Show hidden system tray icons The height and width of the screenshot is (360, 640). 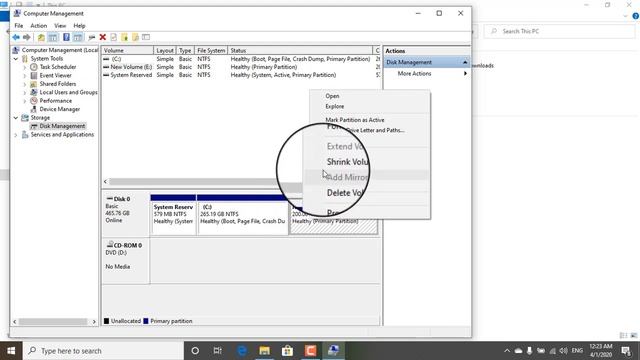[507, 351]
